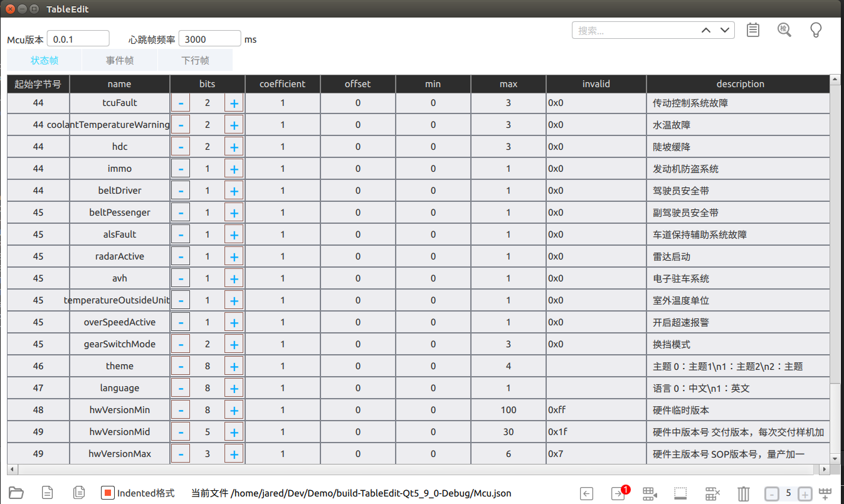Jump to previous search result arrow

(x=706, y=30)
